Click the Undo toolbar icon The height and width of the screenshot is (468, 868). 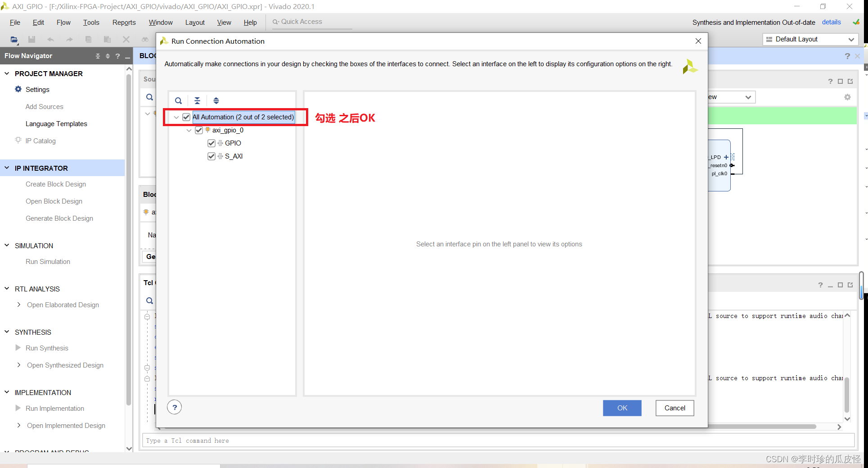click(x=50, y=40)
